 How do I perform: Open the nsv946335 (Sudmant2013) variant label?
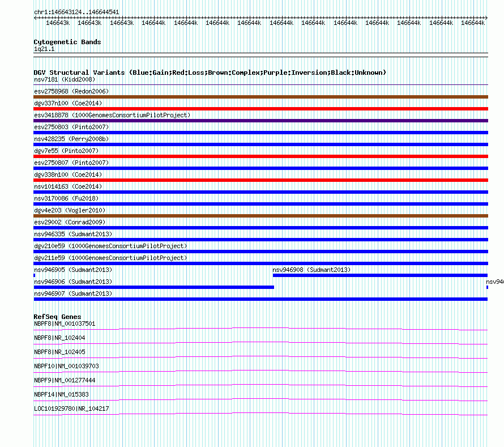point(73,234)
